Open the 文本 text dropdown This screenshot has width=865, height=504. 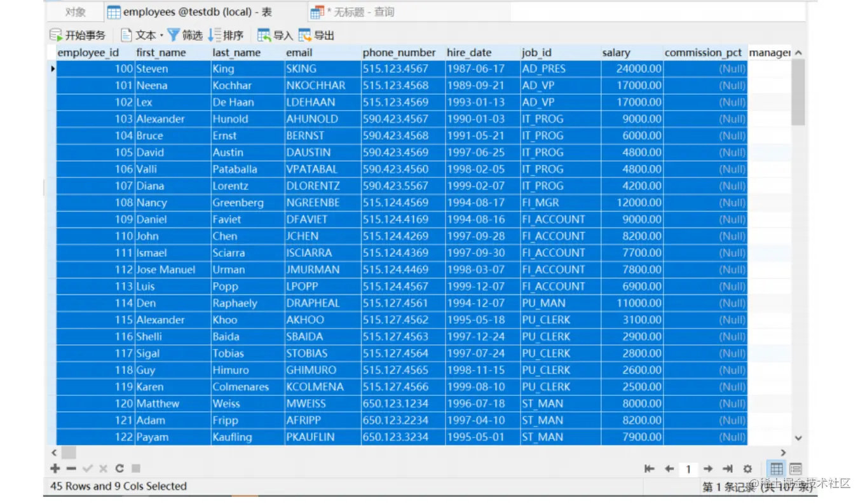pyautogui.click(x=142, y=35)
